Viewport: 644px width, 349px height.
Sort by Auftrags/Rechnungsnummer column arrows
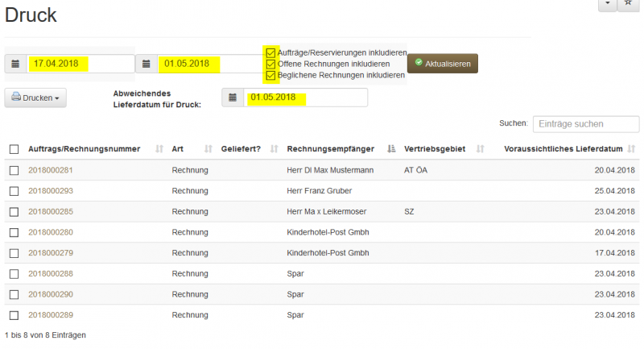coord(159,149)
